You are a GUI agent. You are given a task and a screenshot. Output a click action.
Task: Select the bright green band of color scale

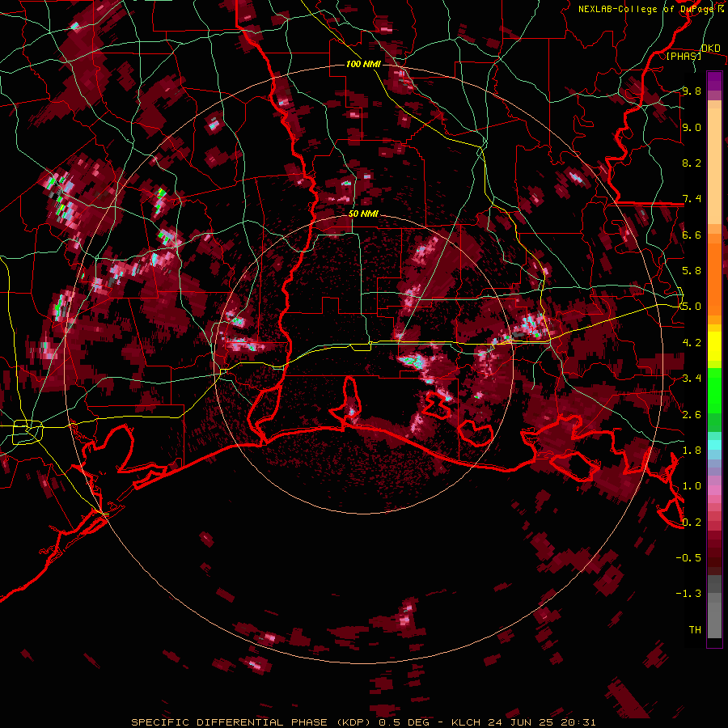coord(714,391)
